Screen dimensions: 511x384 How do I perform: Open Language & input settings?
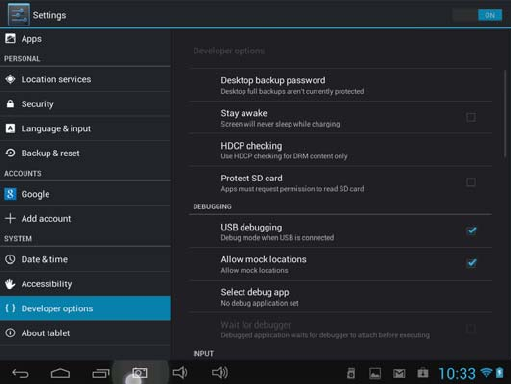[85, 129]
